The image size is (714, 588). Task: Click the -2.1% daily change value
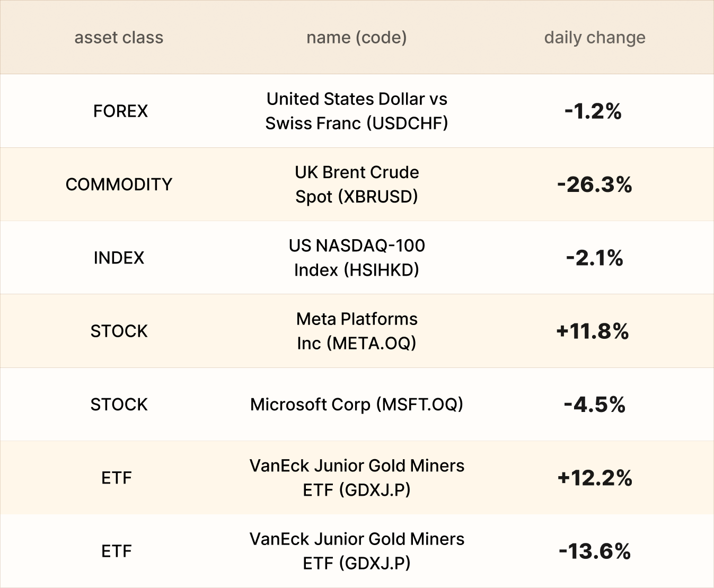(594, 258)
